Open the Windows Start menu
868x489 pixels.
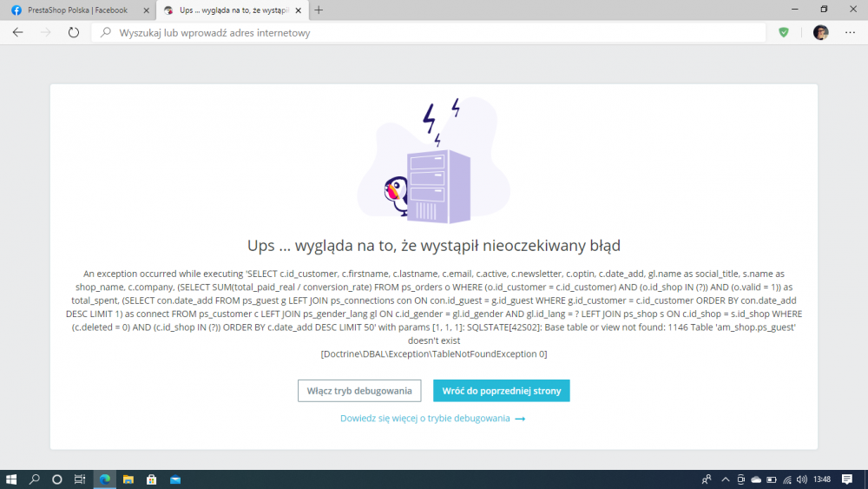click(11, 479)
